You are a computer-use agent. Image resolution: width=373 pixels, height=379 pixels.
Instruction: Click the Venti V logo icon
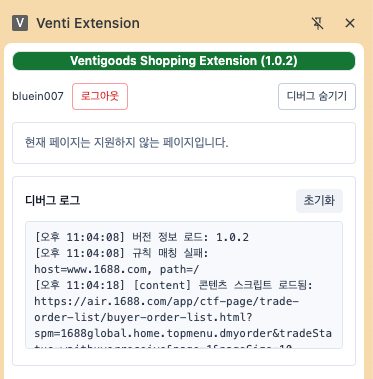point(20,23)
